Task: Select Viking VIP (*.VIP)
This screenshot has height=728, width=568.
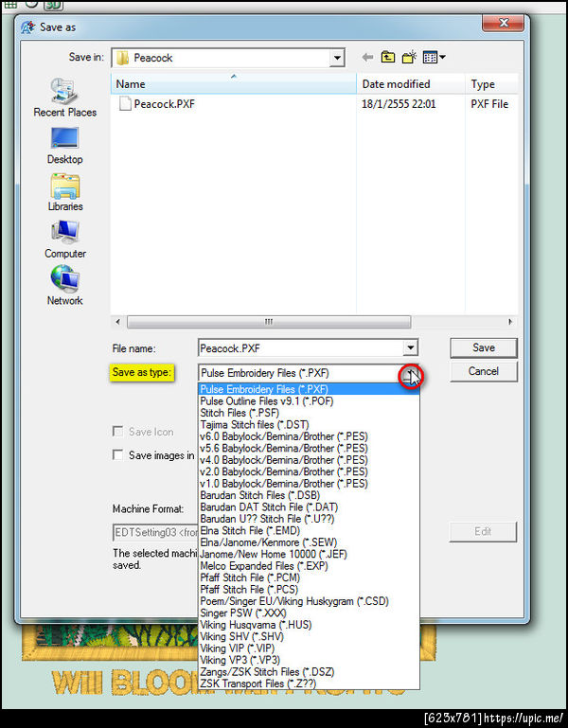Action: (x=309, y=648)
